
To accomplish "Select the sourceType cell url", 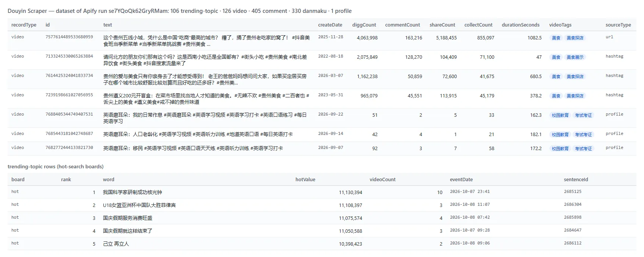I will [x=609, y=37].
